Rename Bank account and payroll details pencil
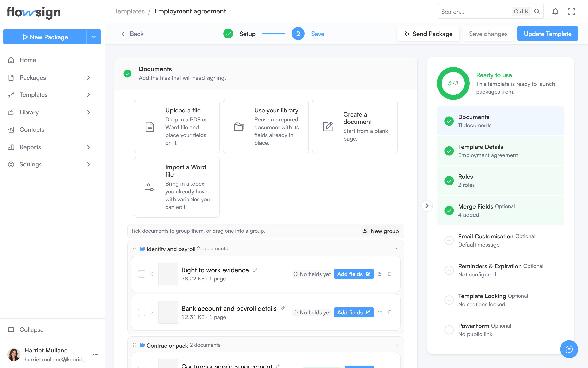 point(283,308)
